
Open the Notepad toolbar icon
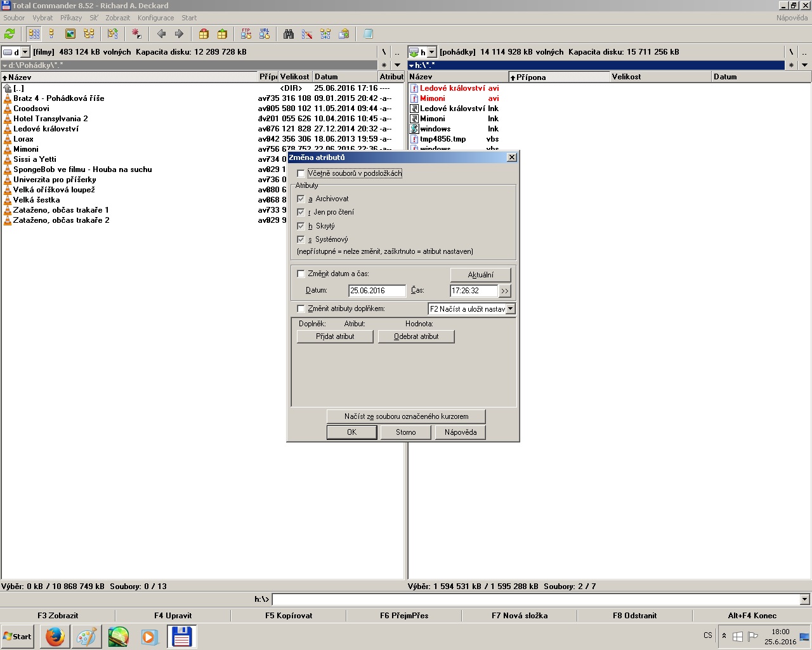pyautogui.click(x=368, y=34)
